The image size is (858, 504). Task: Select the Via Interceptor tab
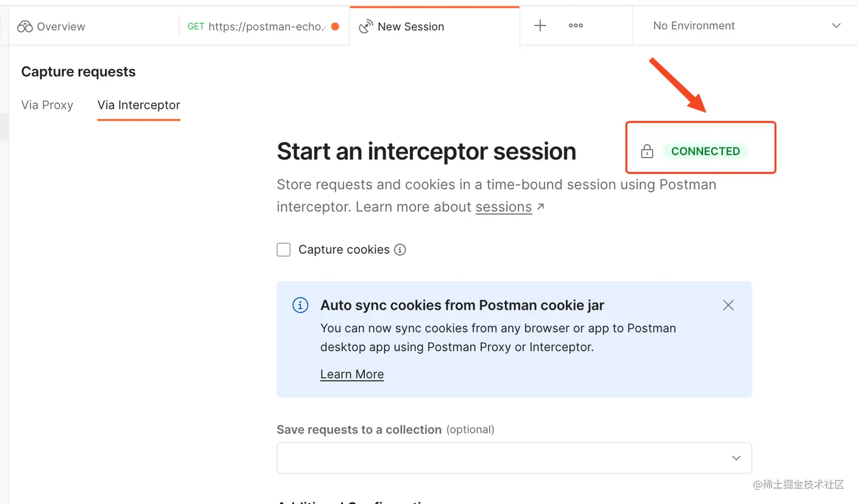click(138, 105)
